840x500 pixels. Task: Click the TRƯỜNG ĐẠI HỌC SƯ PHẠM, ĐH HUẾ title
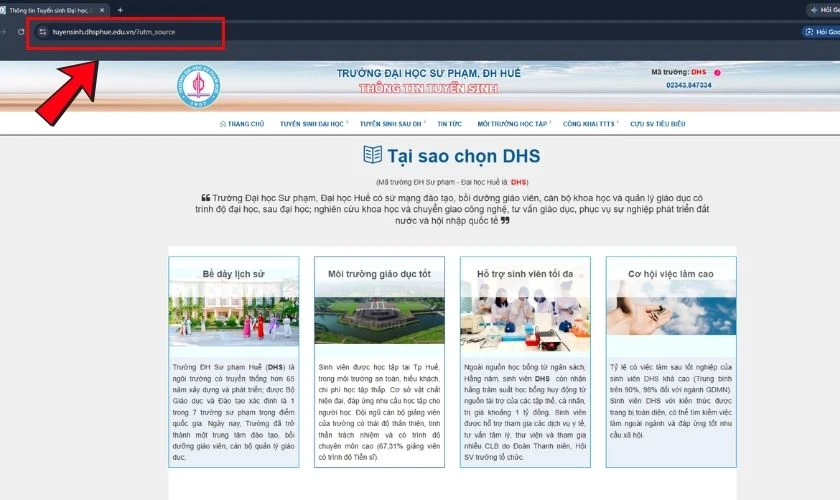pyautogui.click(x=429, y=73)
